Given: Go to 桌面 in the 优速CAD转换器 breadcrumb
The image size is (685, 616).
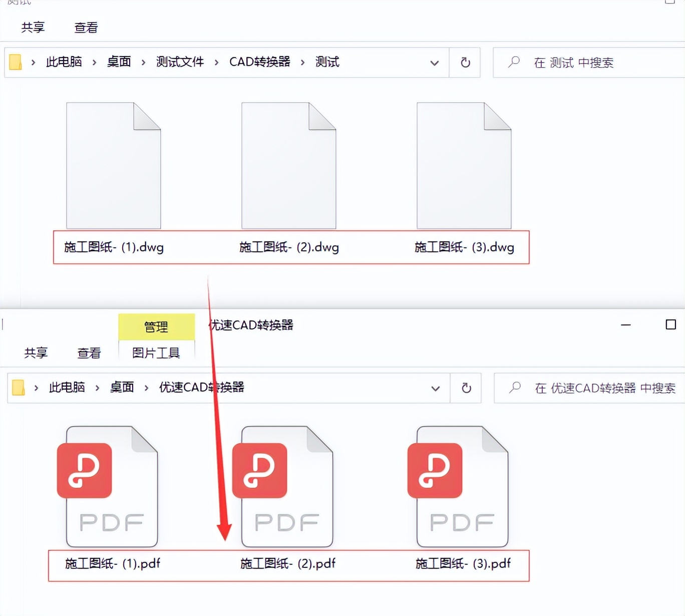Looking at the screenshot, I should pos(122,387).
